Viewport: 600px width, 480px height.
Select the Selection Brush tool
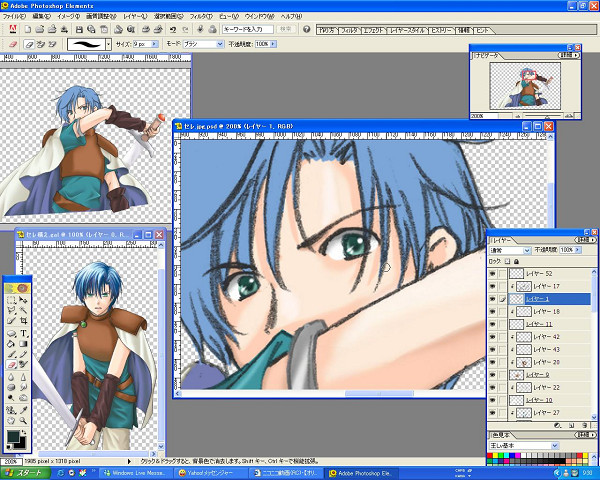pos(11,320)
